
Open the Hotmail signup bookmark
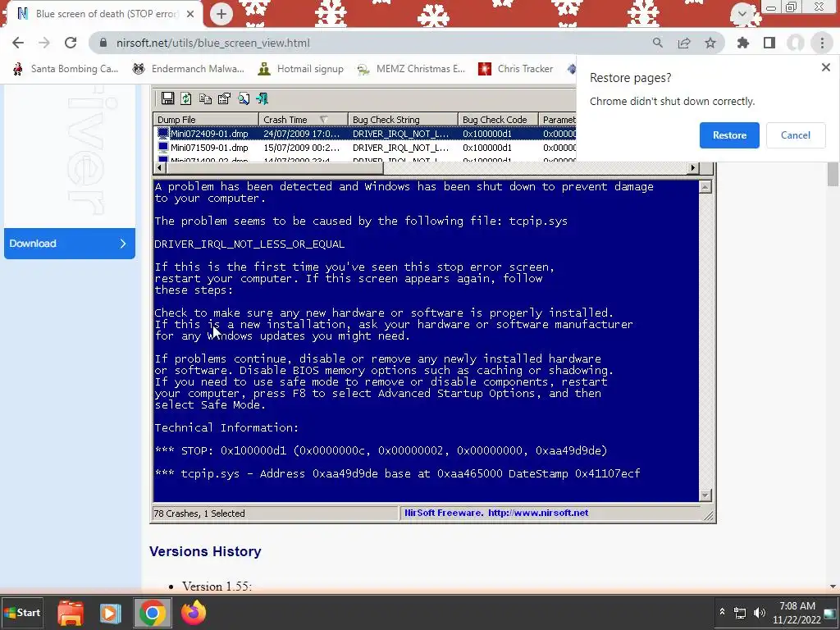tap(300, 69)
